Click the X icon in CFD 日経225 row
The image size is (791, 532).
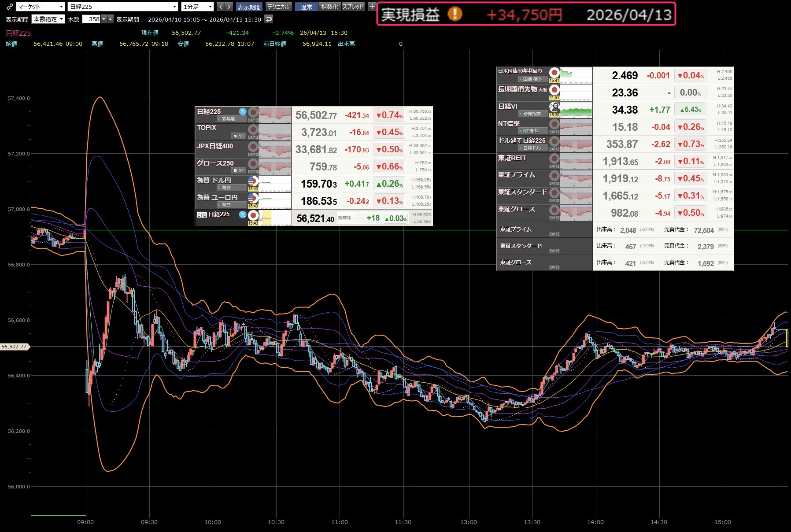coord(243,214)
